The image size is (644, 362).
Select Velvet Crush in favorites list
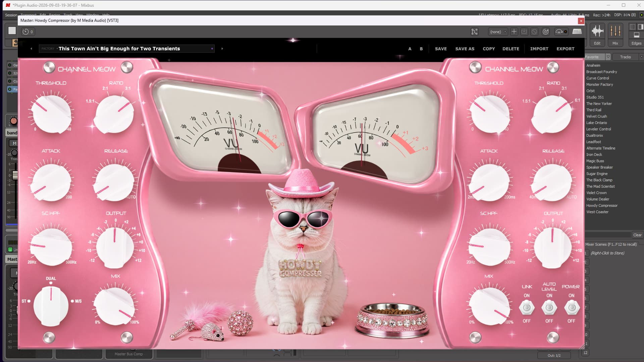597,116
